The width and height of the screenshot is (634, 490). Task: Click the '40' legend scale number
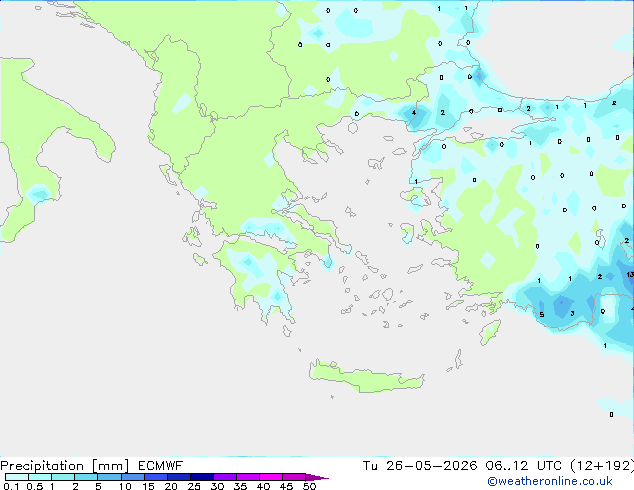(x=263, y=486)
